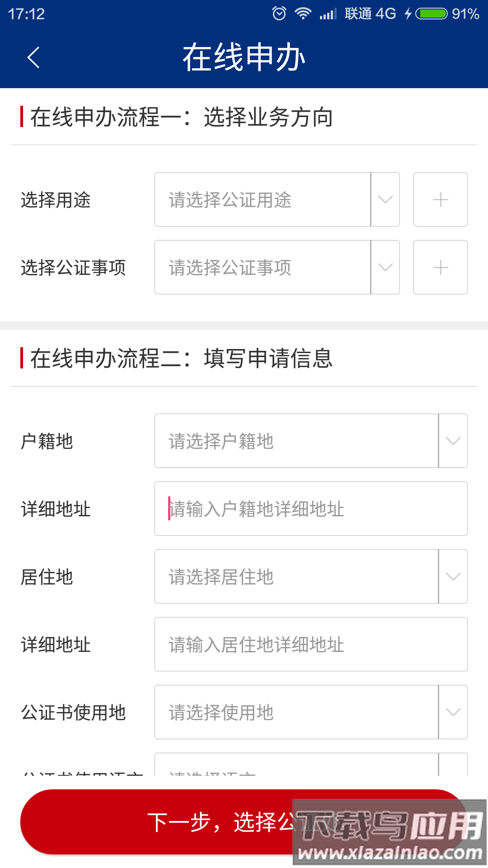Select the 请选择公证事项 combo box
Viewport: 488px width, 868px height.
click(x=263, y=267)
